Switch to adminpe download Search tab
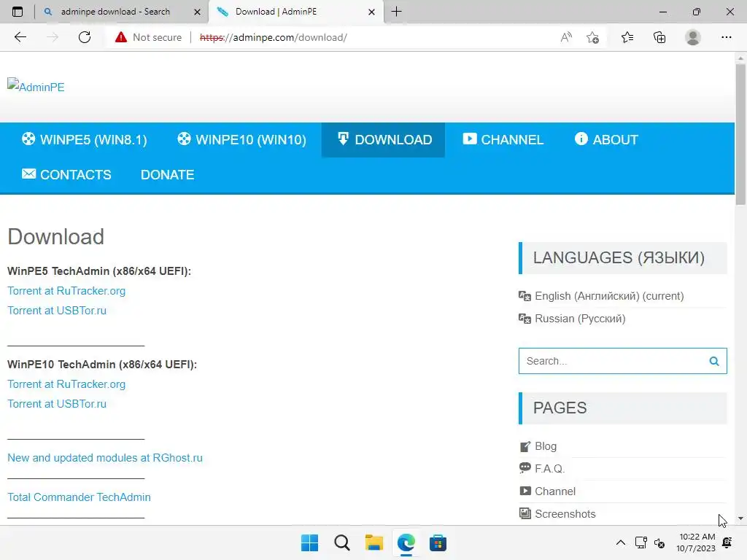The height and width of the screenshot is (560, 747). (115, 12)
